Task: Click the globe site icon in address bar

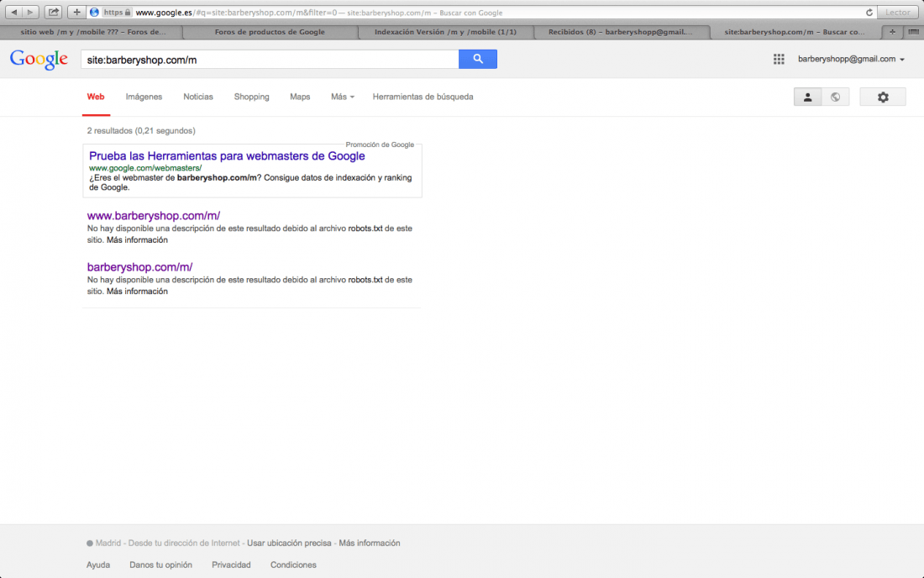Action: coord(94,13)
